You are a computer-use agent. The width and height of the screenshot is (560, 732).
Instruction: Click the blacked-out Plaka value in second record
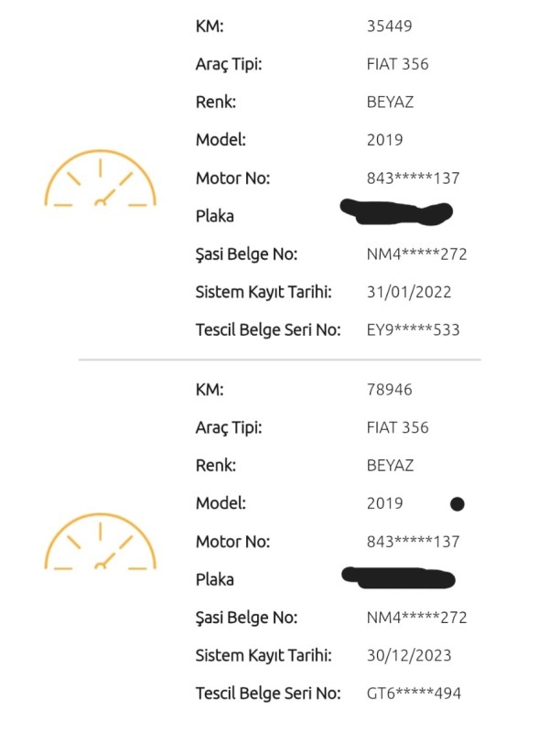pos(398,577)
